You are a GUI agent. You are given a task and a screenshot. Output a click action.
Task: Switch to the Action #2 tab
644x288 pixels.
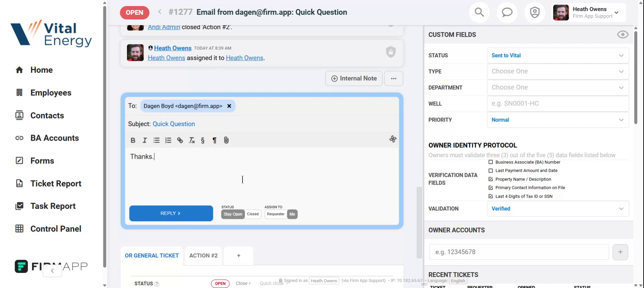[203, 256]
